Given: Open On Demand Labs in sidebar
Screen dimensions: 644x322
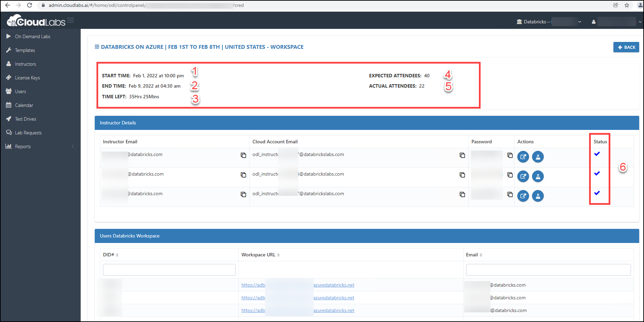Looking at the screenshot, I should pyautogui.click(x=33, y=36).
